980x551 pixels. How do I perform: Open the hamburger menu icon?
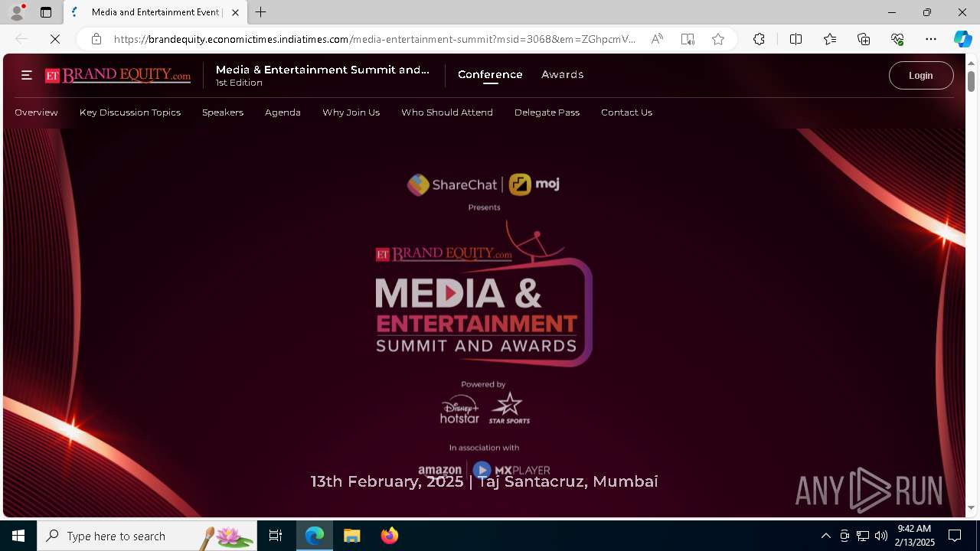(26, 75)
